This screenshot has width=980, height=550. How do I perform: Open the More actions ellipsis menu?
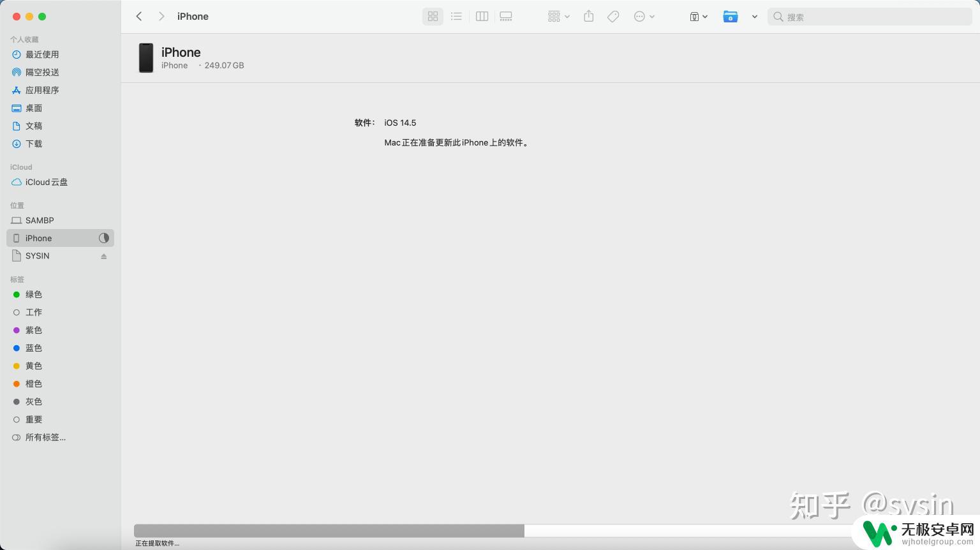644,17
